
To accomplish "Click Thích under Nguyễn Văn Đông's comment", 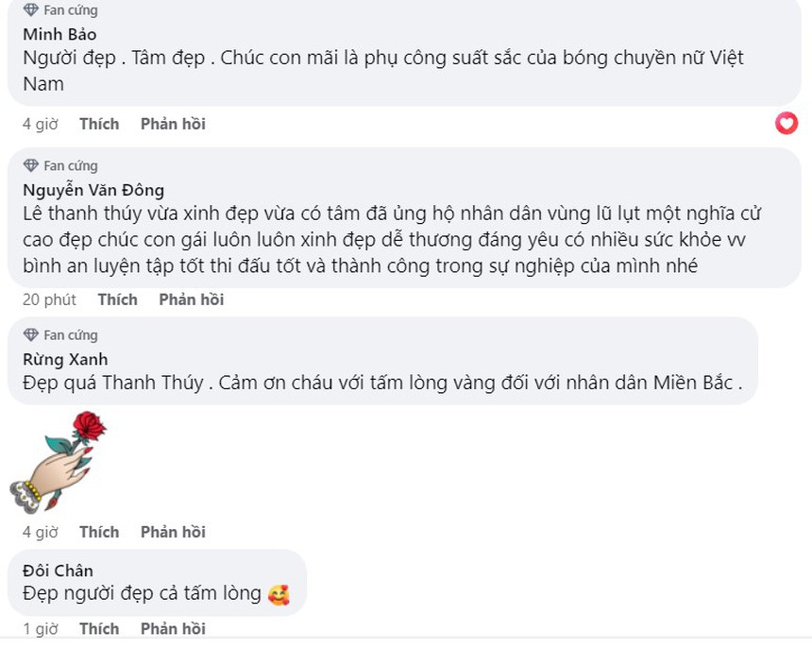I will (x=118, y=299).
